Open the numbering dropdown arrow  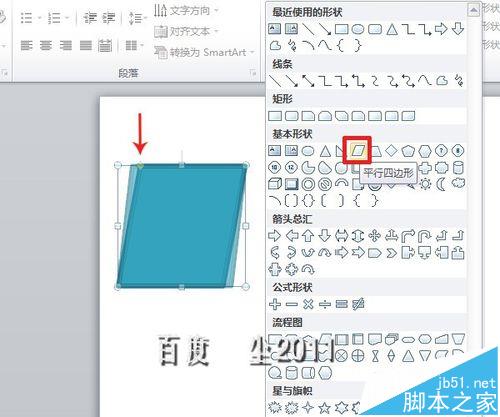coord(67,18)
